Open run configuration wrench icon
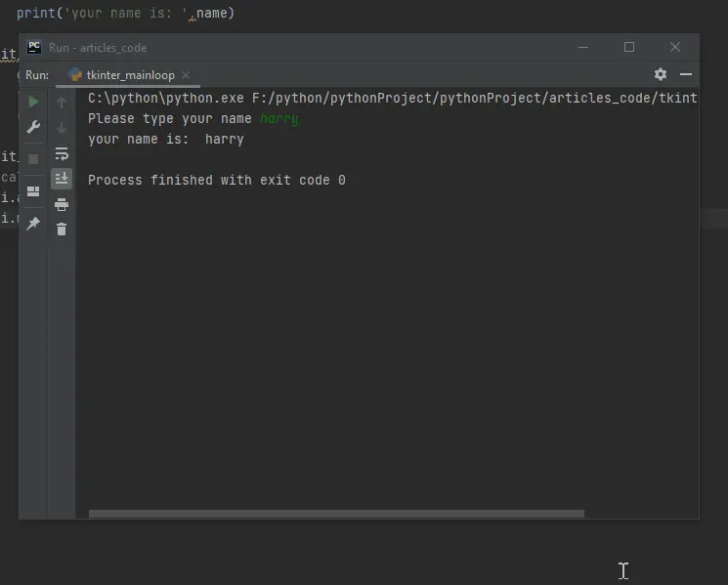The width and height of the screenshot is (728, 585). click(33, 127)
